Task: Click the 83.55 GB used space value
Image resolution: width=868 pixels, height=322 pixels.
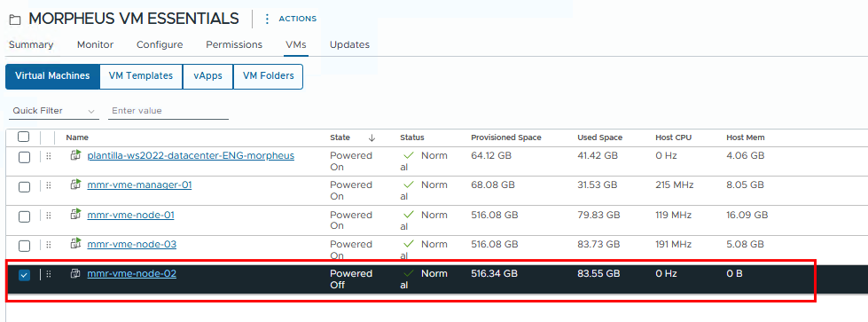Action: click(x=598, y=273)
